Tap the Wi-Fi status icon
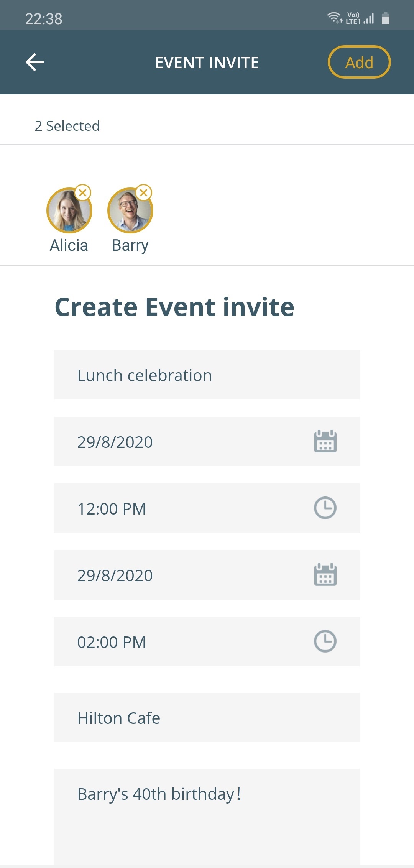Image resolution: width=414 pixels, height=868 pixels. 335,18
